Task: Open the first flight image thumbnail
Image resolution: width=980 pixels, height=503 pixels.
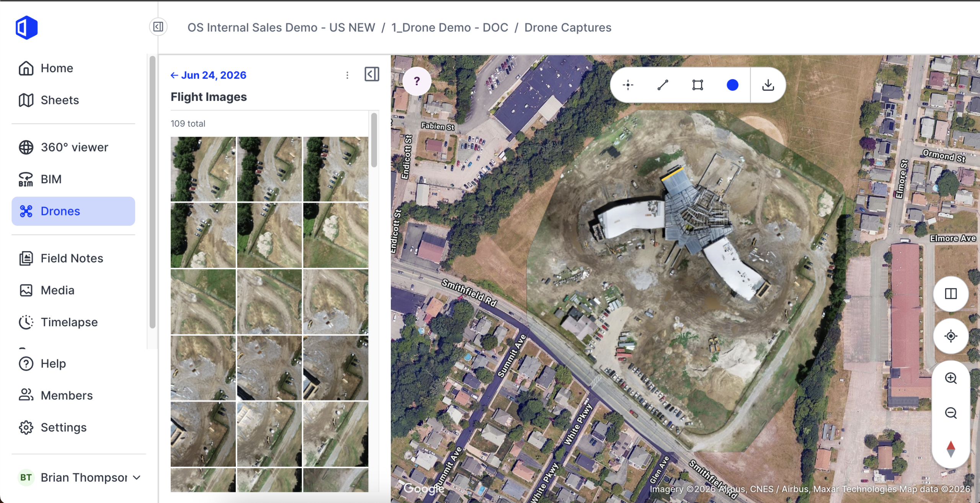Action: (x=203, y=169)
